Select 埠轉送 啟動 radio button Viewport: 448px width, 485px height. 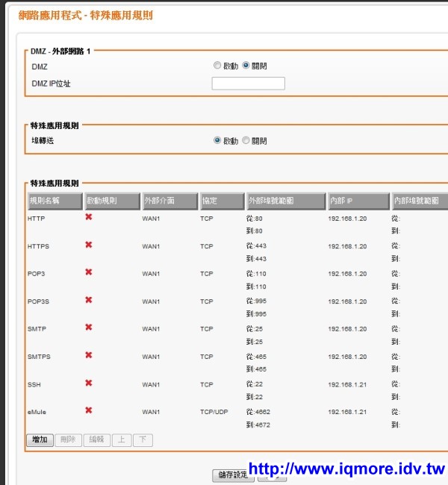coord(217,140)
